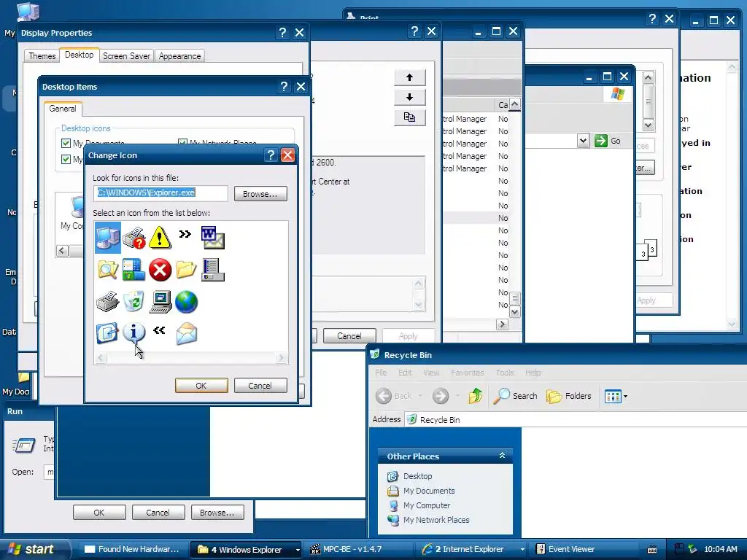Select the double left chevron icon
The width and height of the screenshot is (747, 560).
tap(160, 330)
